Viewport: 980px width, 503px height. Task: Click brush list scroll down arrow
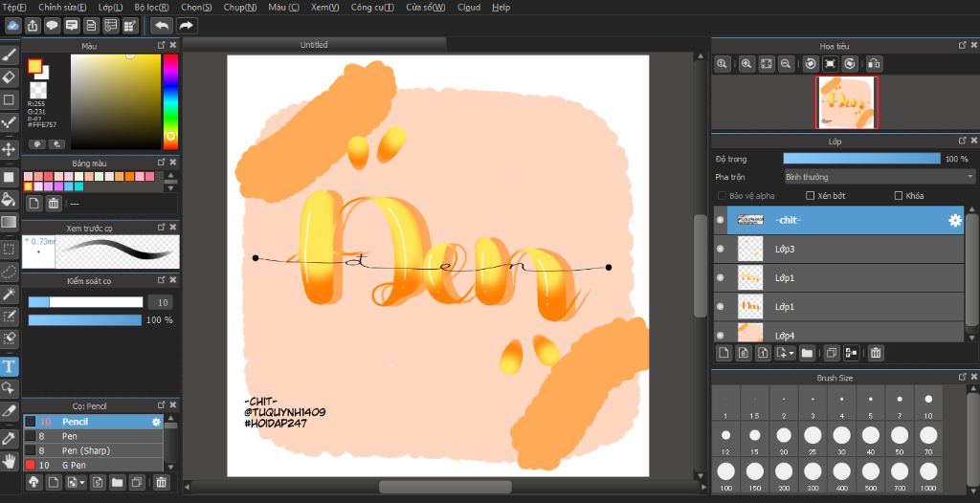click(170, 467)
